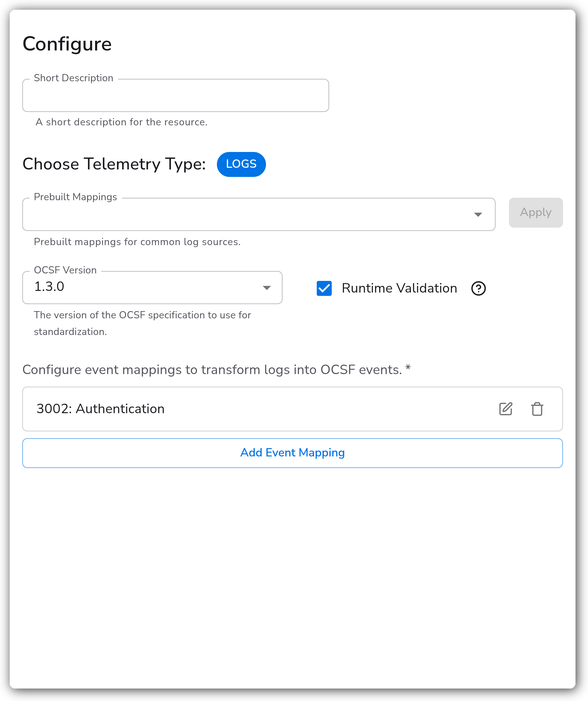Open Runtime Validation help icon
Screen dimensions: 588x701
478,288
